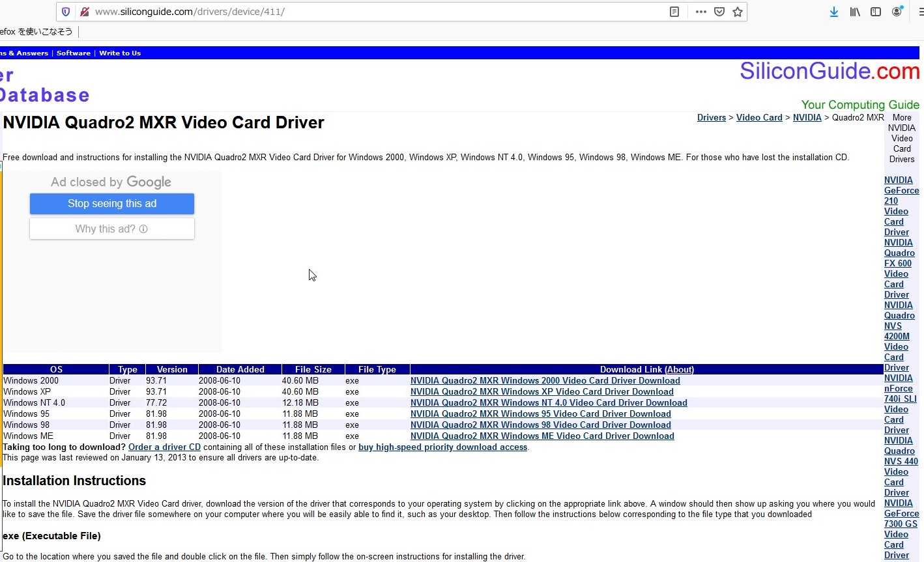Open the Firefox hamburger menu
The height and width of the screenshot is (562, 924).
(920, 12)
